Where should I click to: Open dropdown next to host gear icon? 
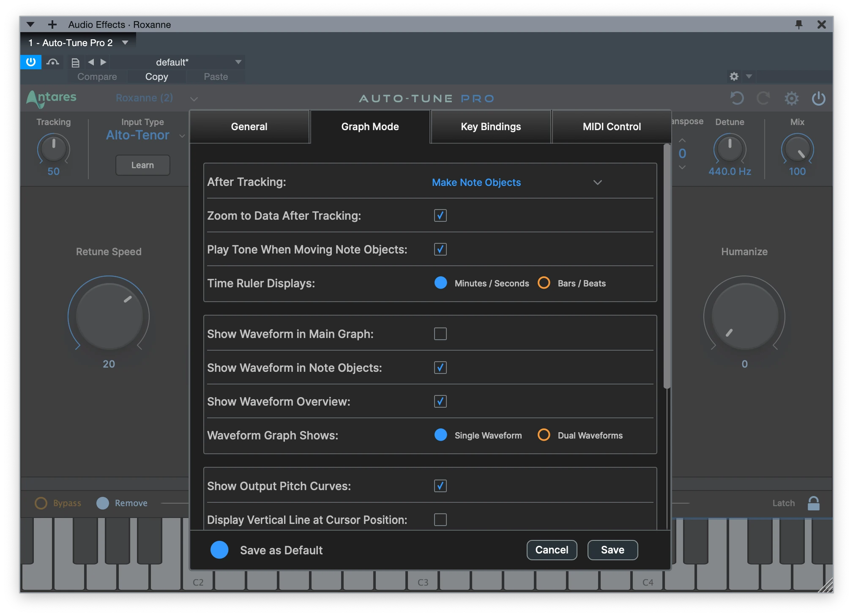pos(749,76)
